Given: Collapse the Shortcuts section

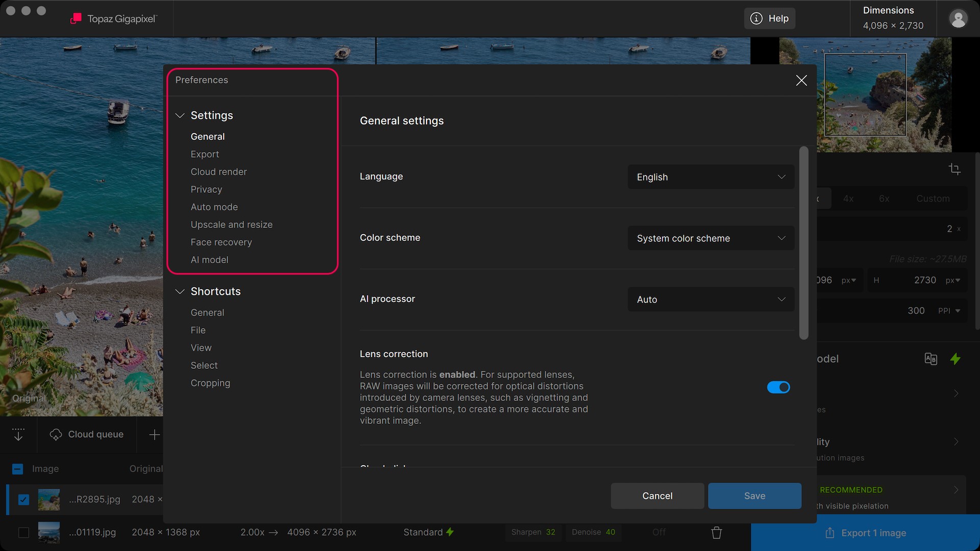Looking at the screenshot, I should 180,291.
